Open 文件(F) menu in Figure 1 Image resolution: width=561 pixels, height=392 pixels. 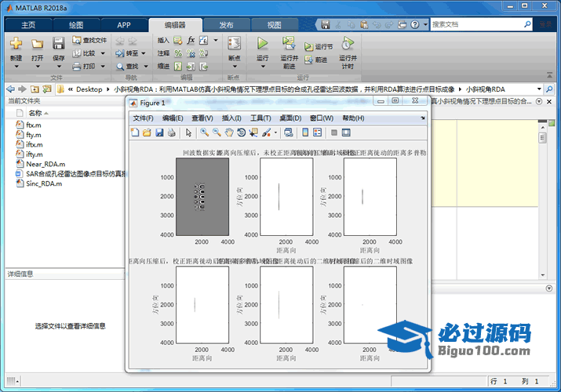click(143, 118)
